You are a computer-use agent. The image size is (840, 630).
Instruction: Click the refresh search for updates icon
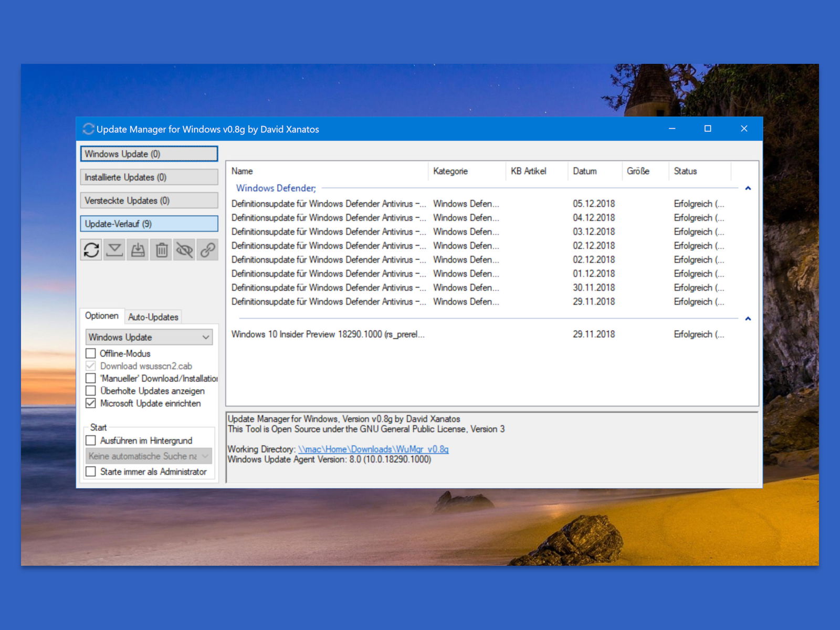point(91,250)
